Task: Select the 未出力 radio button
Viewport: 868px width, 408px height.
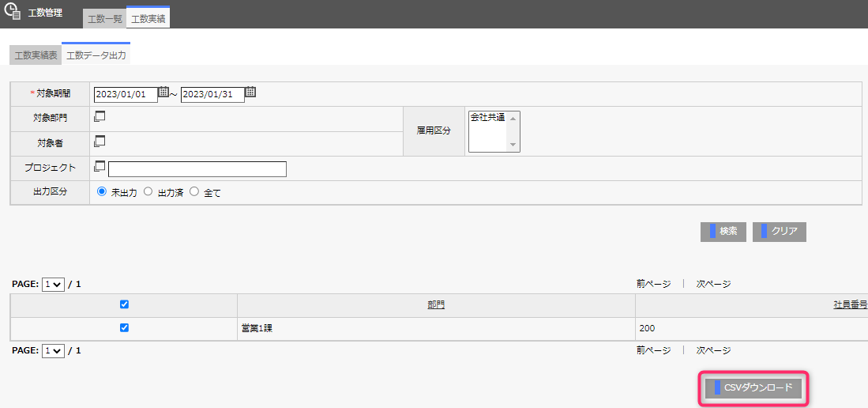Action: (101, 191)
